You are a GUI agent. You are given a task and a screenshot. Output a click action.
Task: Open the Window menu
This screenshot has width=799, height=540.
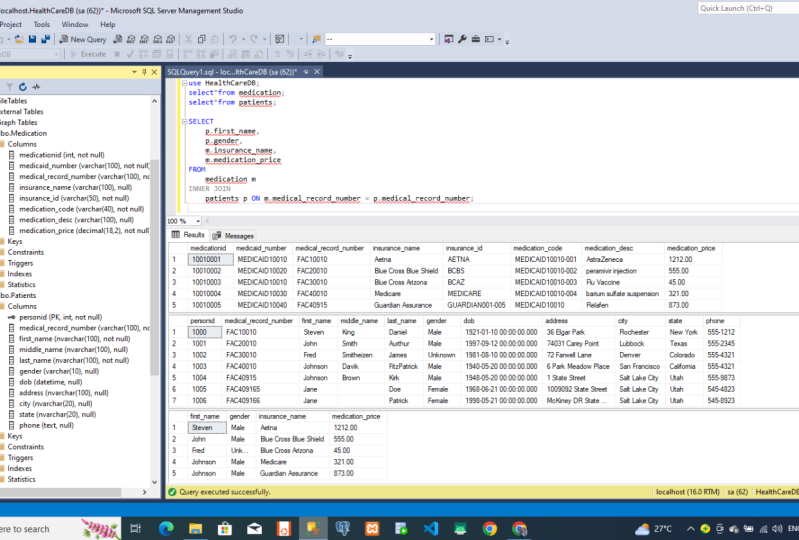pos(75,24)
